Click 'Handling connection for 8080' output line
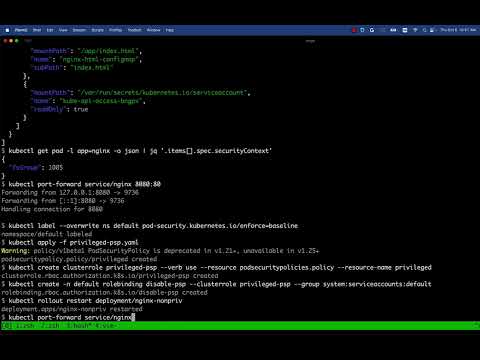Viewport: 480px width, 360px height. 52,209
